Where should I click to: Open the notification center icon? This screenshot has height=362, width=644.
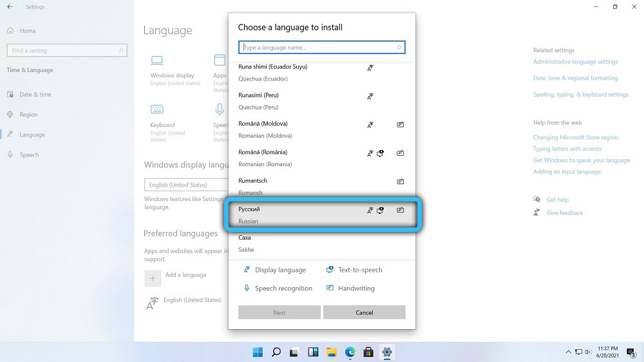630,352
